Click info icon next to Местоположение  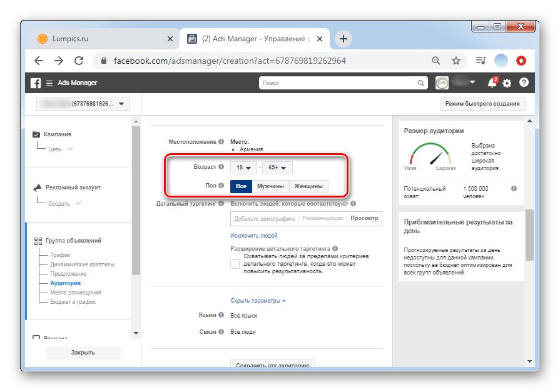pyautogui.click(x=221, y=141)
